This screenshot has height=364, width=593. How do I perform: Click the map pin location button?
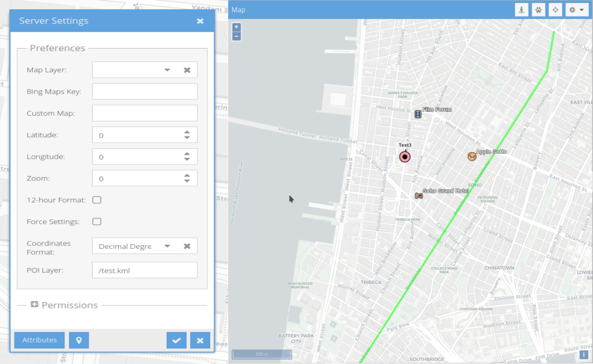[79, 340]
